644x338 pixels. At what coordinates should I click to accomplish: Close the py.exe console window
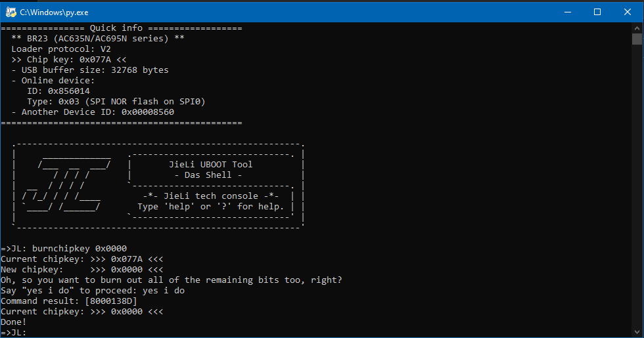point(627,12)
